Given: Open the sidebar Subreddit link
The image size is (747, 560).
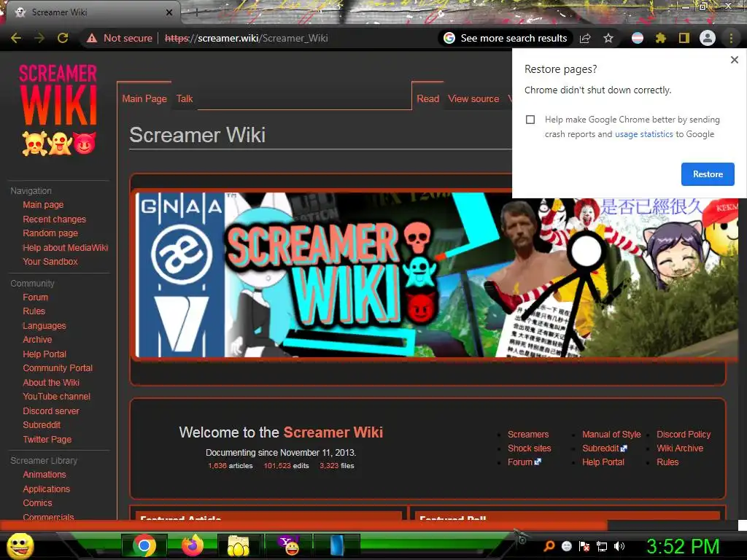Looking at the screenshot, I should pyautogui.click(x=42, y=425).
